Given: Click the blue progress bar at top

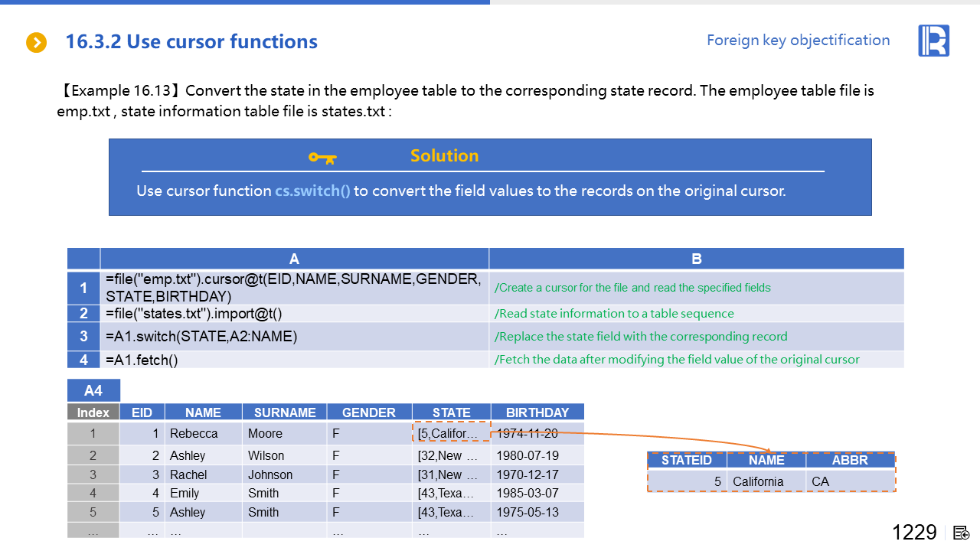Looking at the screenshot, I should [245, 2].
